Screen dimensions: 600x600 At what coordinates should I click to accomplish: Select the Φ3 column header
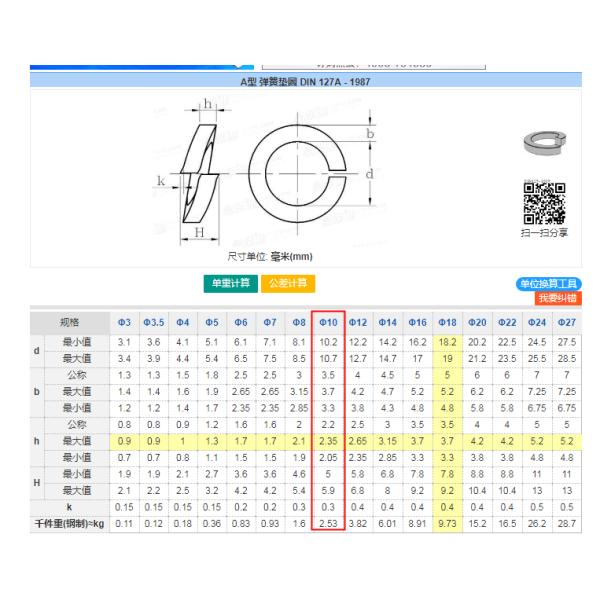click(x=125, y=323)
